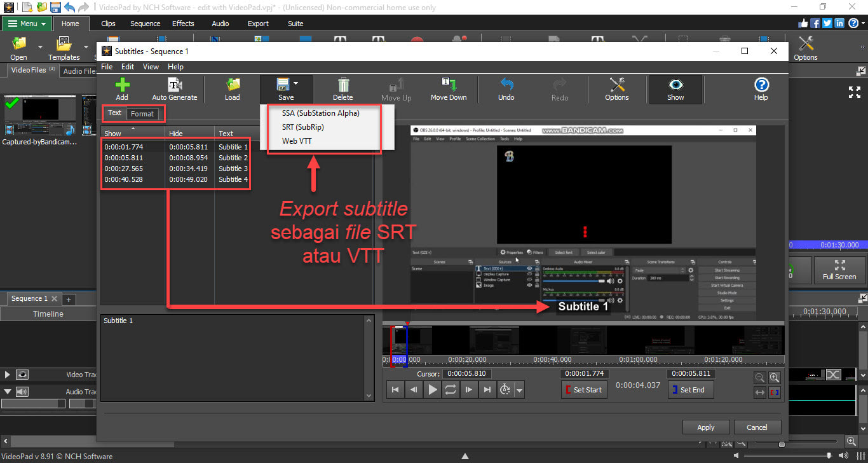Click the playback speed clock icon
The width and height of the screenshot is (868, 463).
(506, 389)
